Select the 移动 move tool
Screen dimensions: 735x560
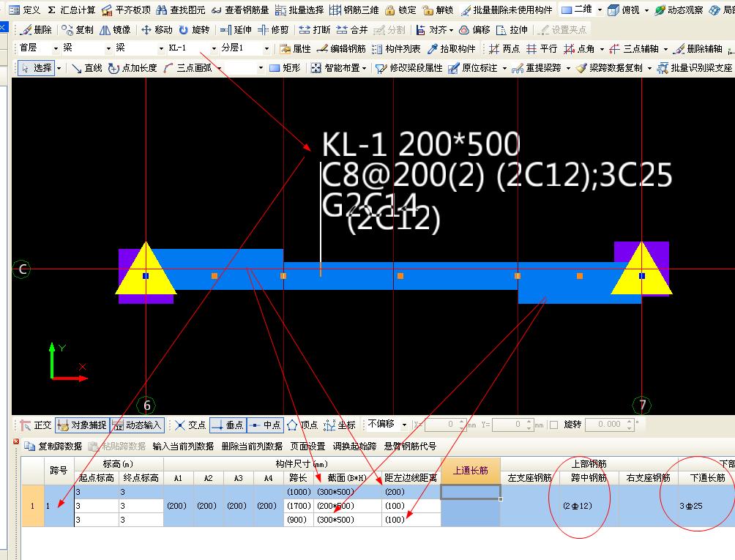(157, 30)
